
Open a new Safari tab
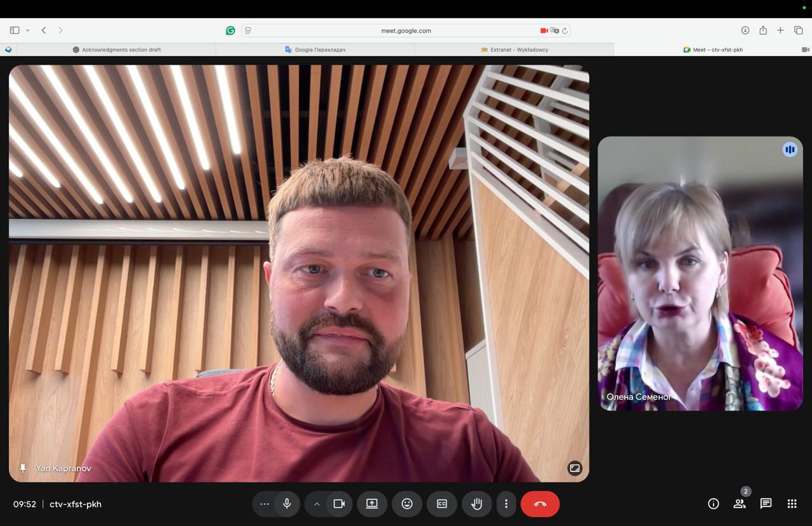pyautogui.click(x=780, y=30)
